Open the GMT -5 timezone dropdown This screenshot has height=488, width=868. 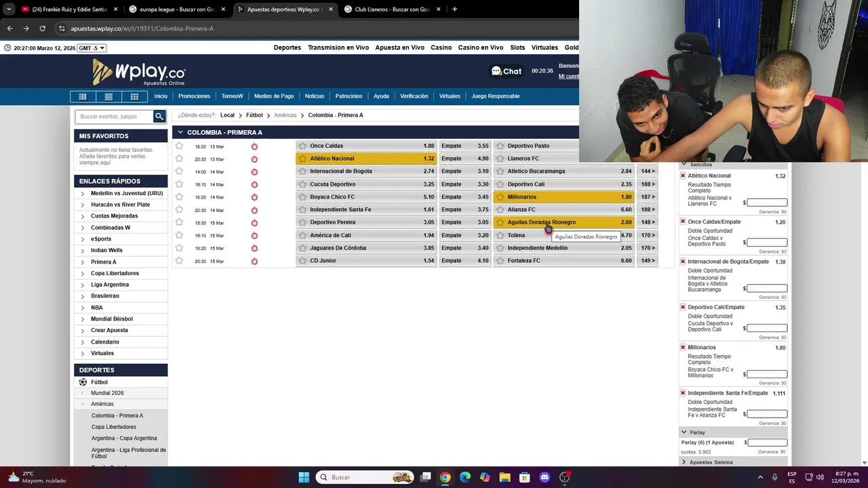pos(92,48)
